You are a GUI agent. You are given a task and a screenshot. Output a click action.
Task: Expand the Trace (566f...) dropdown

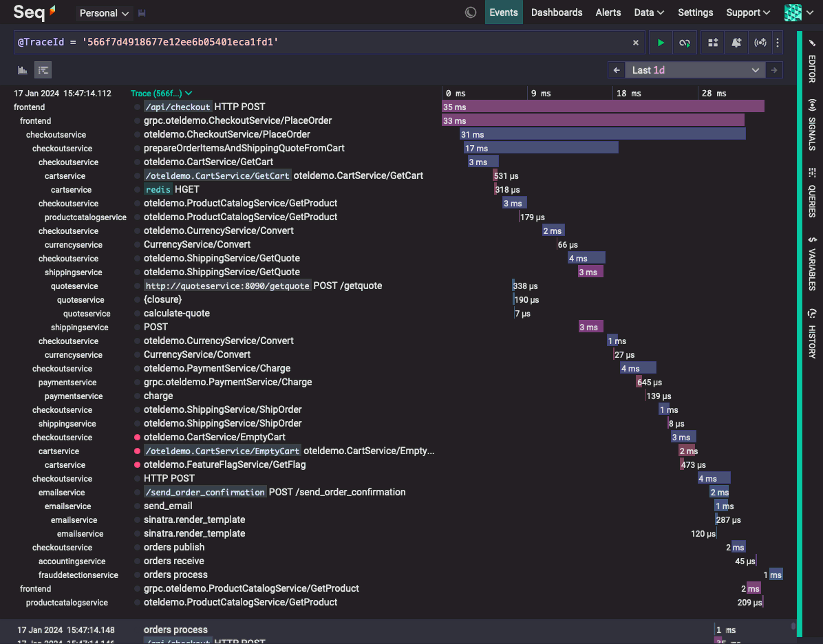tap(161, 94)
